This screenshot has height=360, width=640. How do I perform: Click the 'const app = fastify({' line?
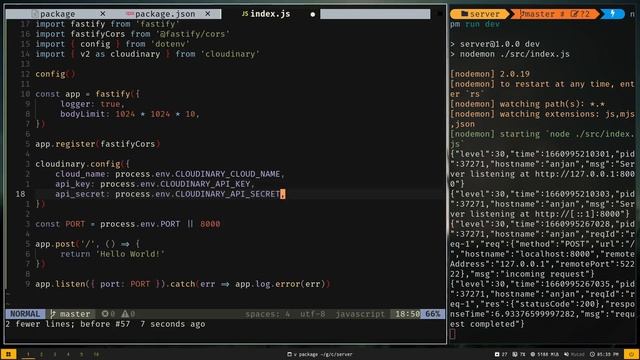point(87,94)
